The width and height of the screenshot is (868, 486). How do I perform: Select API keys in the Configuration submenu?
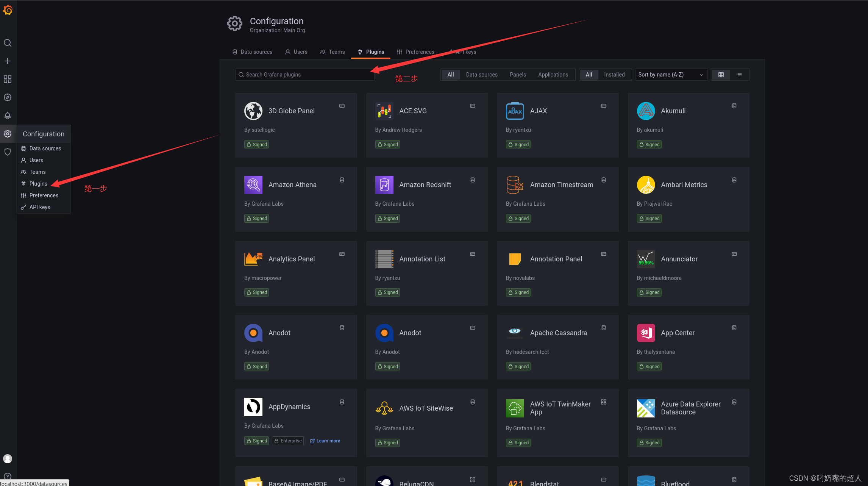tap(39, 207)
